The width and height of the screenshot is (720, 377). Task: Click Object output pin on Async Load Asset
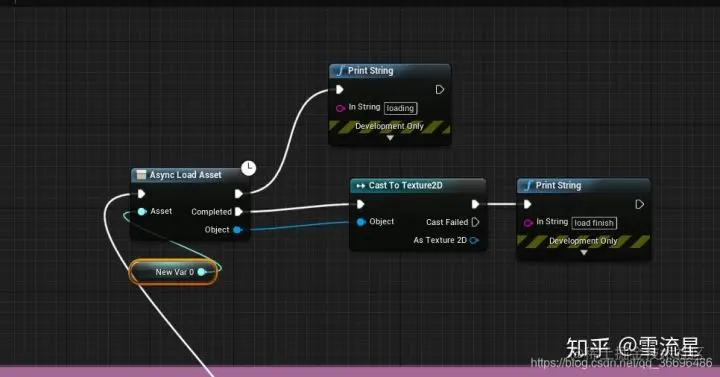point(237,230)
